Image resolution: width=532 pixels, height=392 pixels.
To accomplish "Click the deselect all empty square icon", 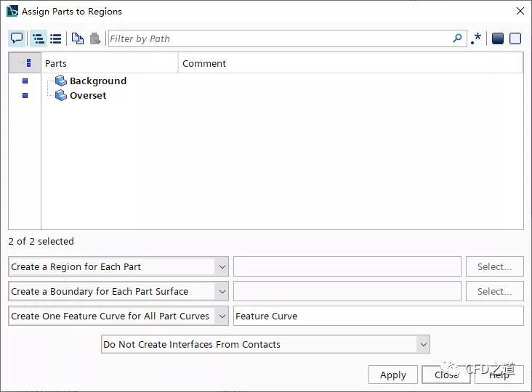I will pyautogui.click(x=515, y=38).
